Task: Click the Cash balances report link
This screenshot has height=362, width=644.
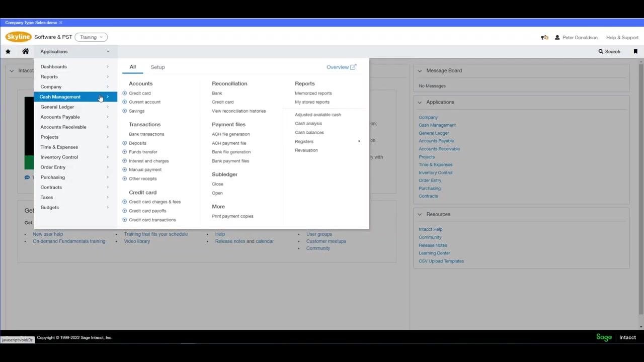Action: pos(309,133)
